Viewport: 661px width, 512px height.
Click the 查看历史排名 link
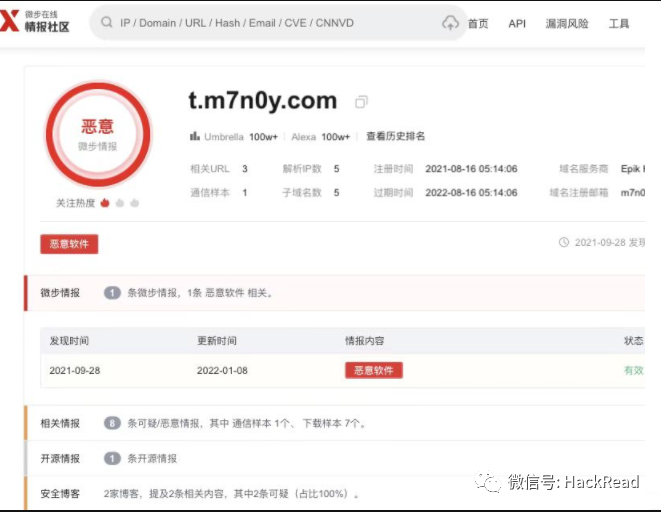point(395,136)
